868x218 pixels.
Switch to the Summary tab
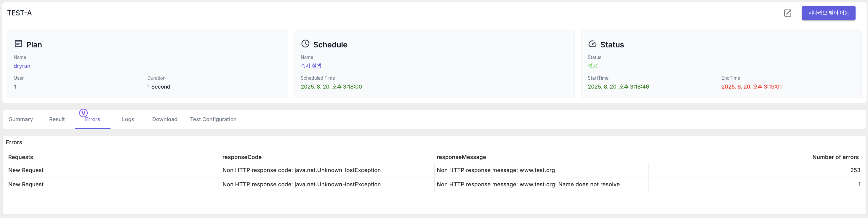pyautogui.click(x=21, y=119)
